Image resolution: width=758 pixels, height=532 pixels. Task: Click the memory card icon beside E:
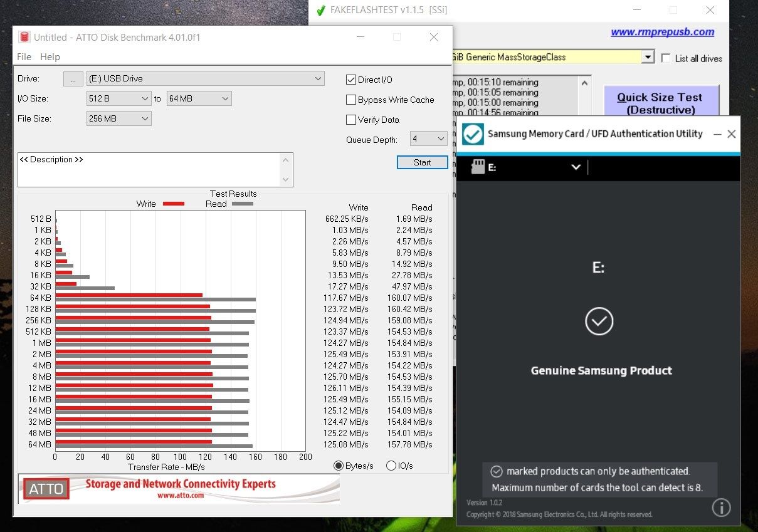pyautogui.click(x=478, y=167)
